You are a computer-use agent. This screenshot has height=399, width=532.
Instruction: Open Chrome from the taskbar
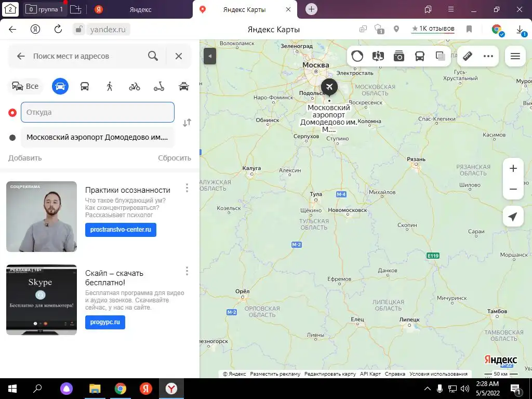tap(121, 389)
